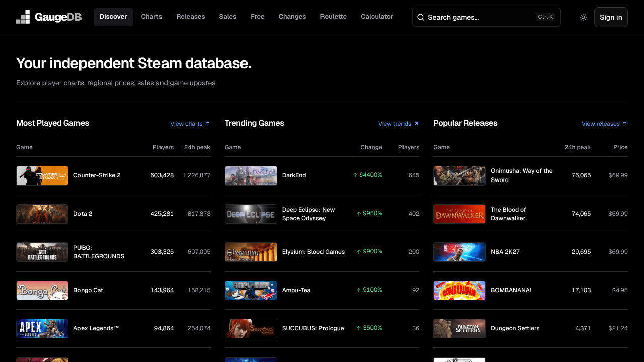Image resolution: width=644 pixels, height=362 pixels.
Task: Click the Dota 2 game title
Action: (x=83, y=214)
